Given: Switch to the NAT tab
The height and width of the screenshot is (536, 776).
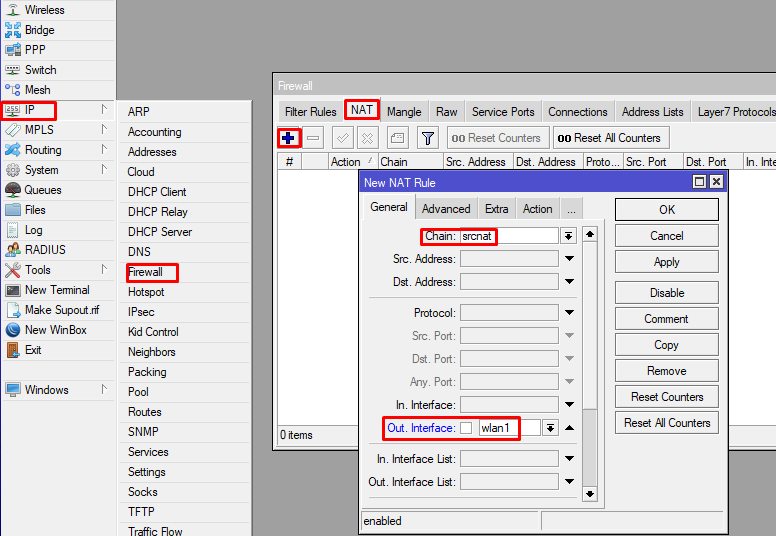Looking at the screenshot, I should coord(362,110).
